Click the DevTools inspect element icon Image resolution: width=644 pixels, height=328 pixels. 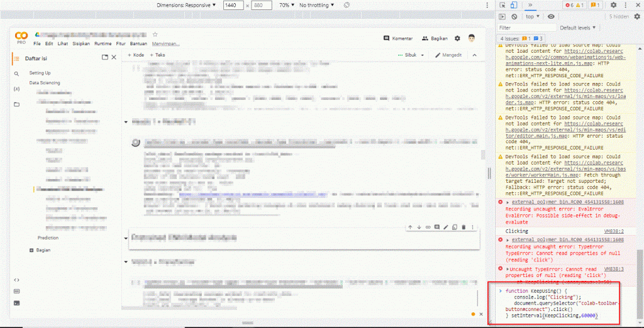click(x=503, y=5)
